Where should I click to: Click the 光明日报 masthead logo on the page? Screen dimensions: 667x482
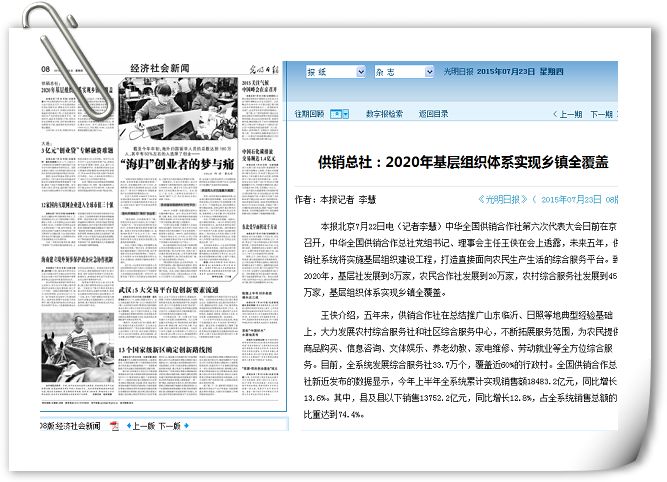(264, 69)
